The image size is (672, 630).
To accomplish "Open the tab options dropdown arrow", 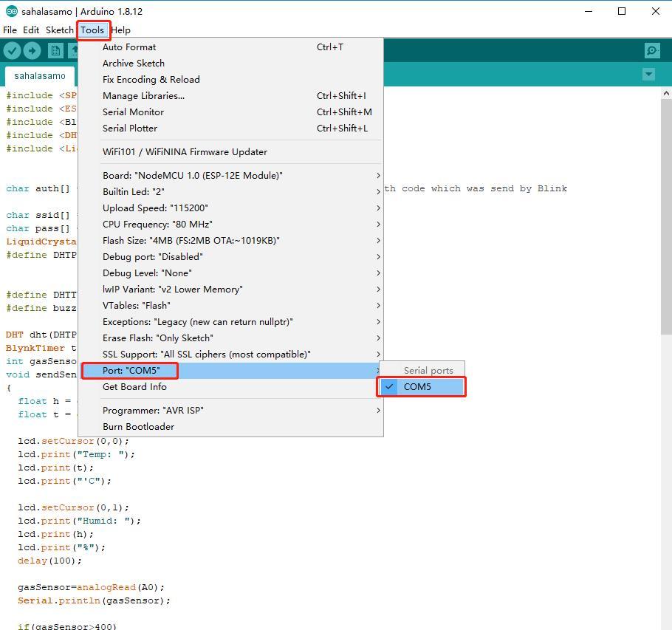I will 649,74.
